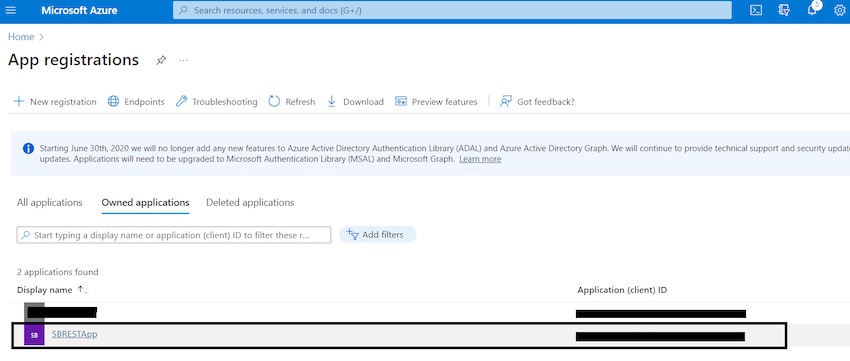Click the SB purple app icon
Image resolution: width=850 pixels, height=361 pixels.
[x=34, y=335]
